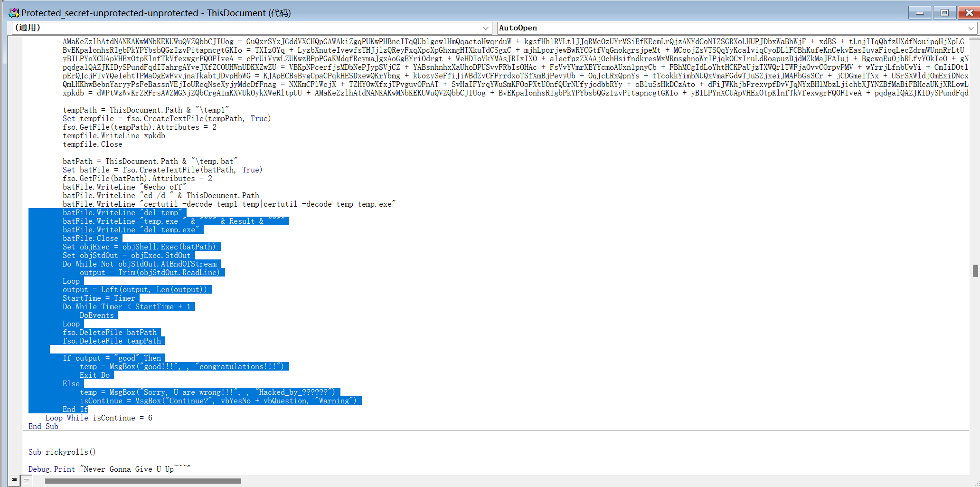The image size is (980, 487).
Task: Switch to Full Module View button
Action: (27, 480)
